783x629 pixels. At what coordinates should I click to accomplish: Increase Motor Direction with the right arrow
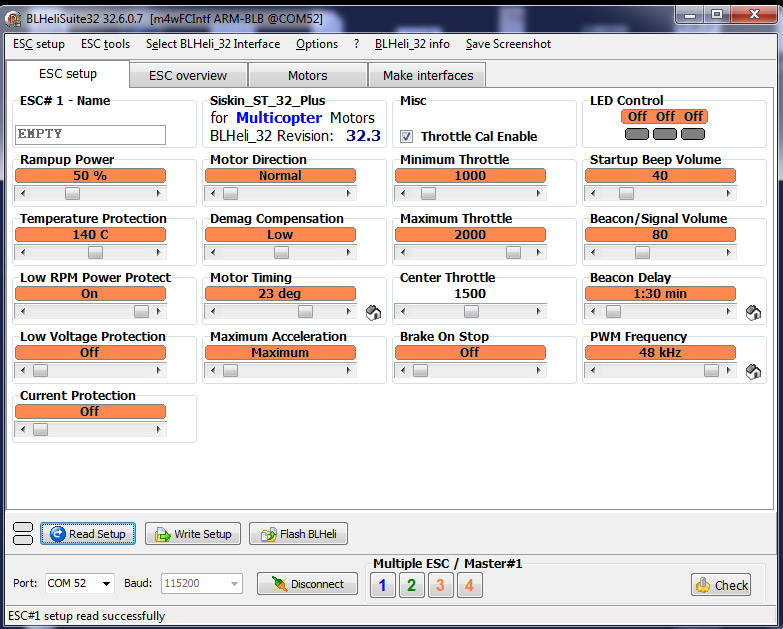(349, 193)
